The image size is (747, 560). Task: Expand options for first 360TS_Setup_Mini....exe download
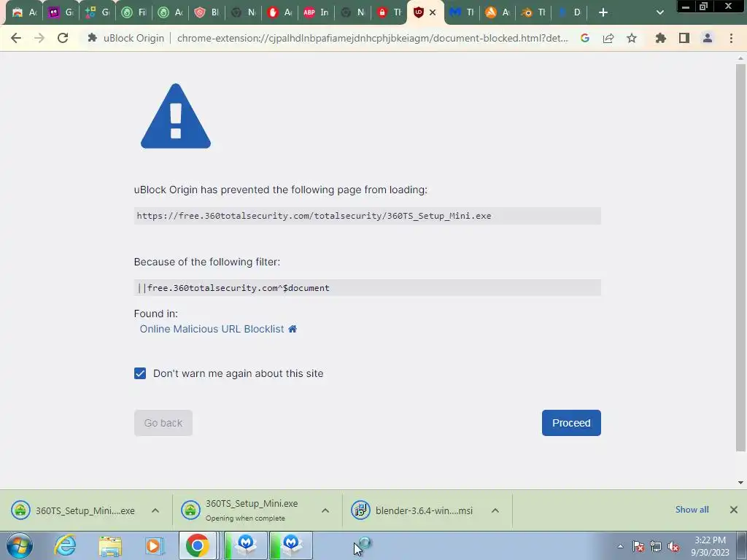click(155, 510)
